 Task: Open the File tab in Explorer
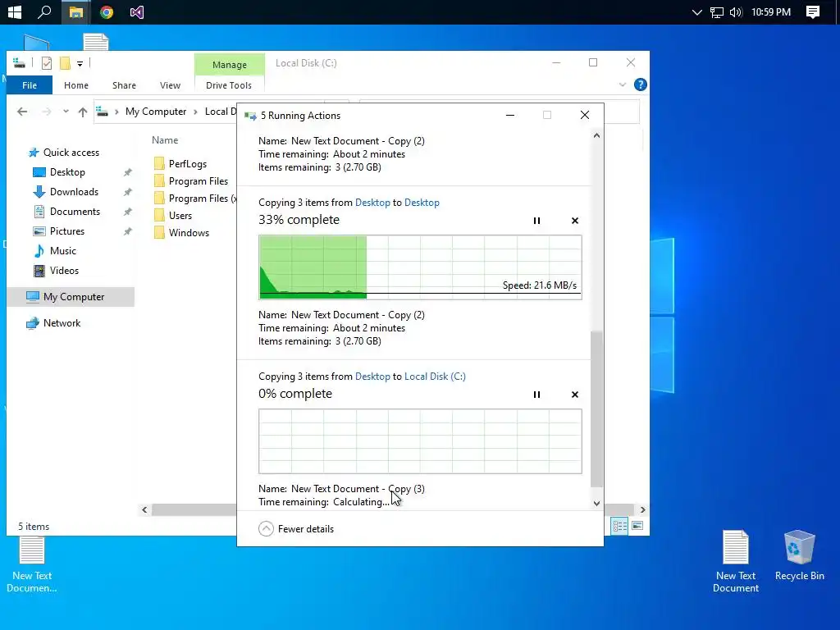tap(30, 85)
